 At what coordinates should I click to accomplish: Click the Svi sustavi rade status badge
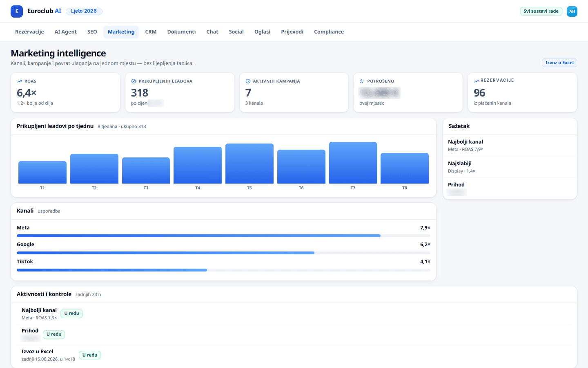[x=541, y=11]
